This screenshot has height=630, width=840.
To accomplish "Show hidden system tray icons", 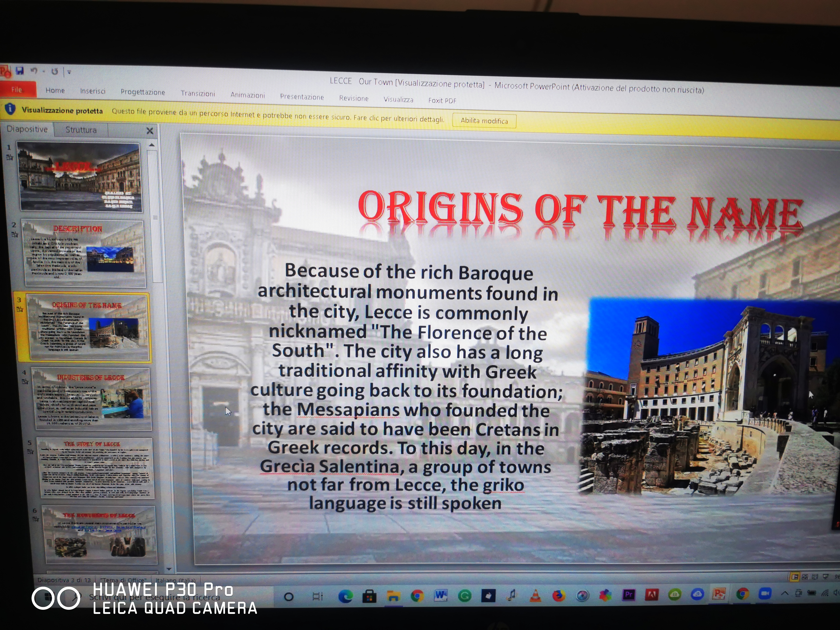I will click(785, 593).
